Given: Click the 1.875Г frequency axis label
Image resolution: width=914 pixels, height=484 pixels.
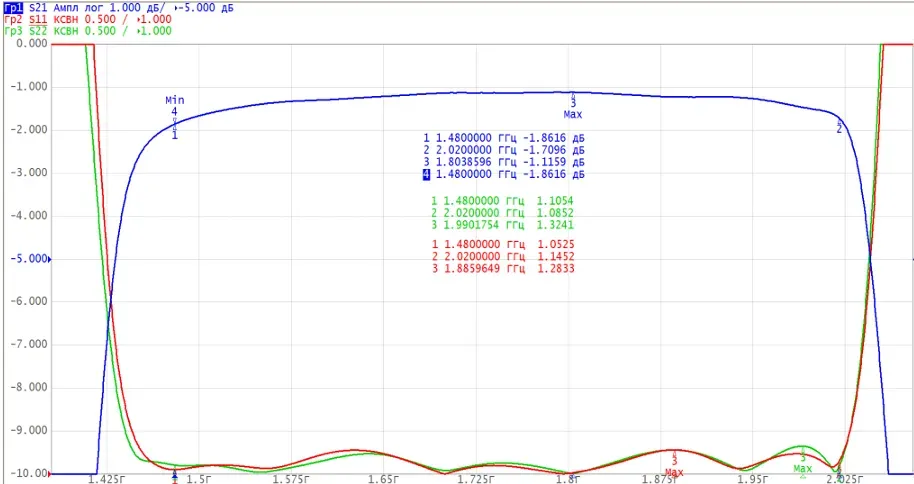Looking at the screenshot, I should coord(660,479).
